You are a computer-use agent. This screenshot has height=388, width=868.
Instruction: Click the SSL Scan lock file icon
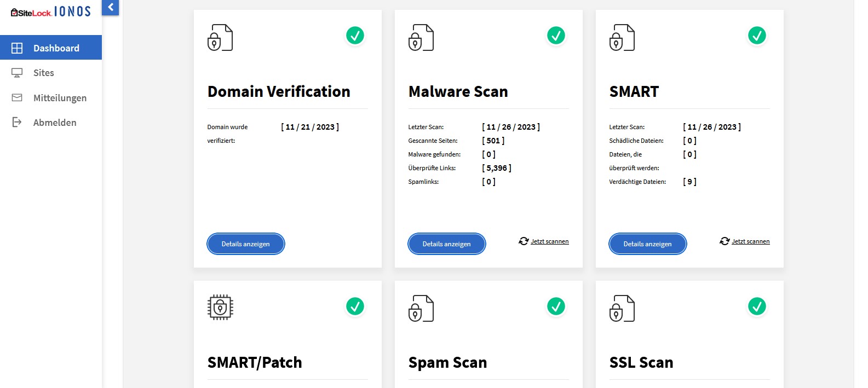(x=622, y=309)
